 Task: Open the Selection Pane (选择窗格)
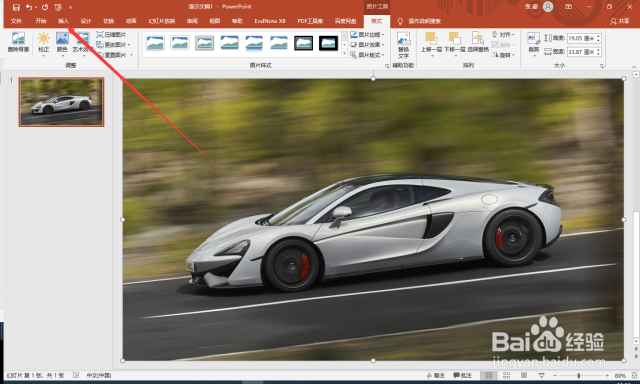[x=478, y=42]
